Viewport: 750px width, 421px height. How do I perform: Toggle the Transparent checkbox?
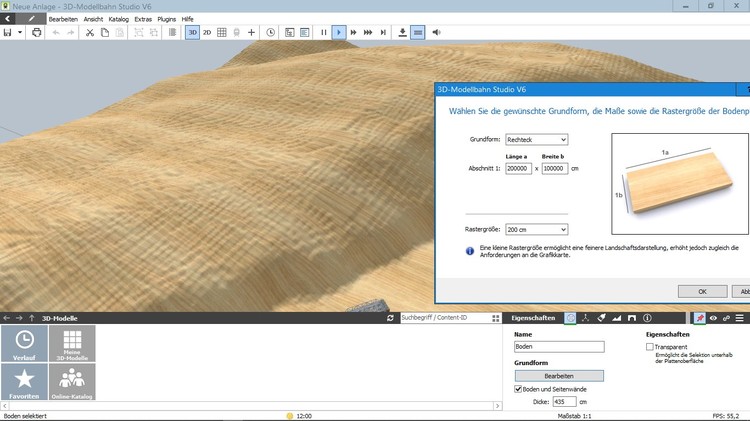click(x=651, y=347)
